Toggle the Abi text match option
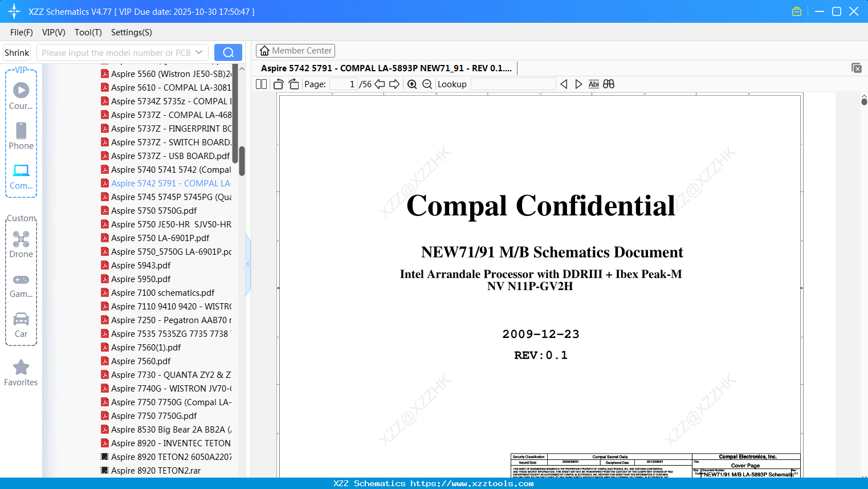Viewport: 868px width, 489px height. click(594, 84)
